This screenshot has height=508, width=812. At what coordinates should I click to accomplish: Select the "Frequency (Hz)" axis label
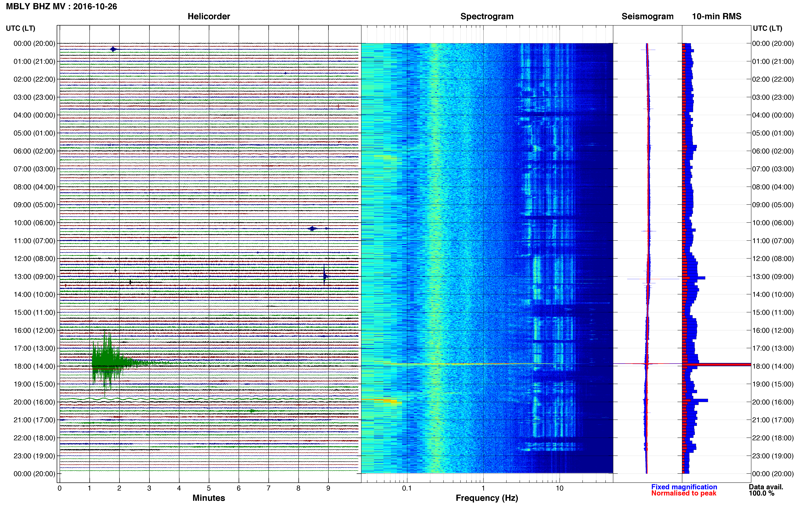(487, 498)
